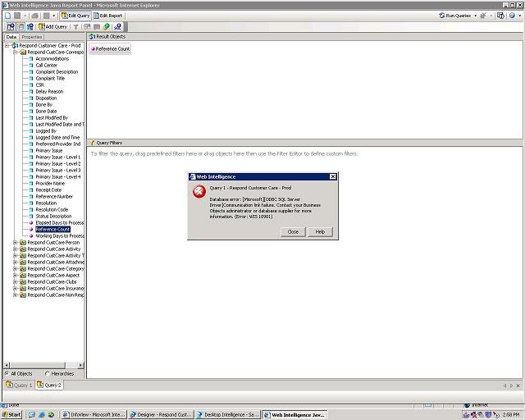Click the red error icon in dialog
This screenshot has height=420, width=525.
(x=199, y=192)
